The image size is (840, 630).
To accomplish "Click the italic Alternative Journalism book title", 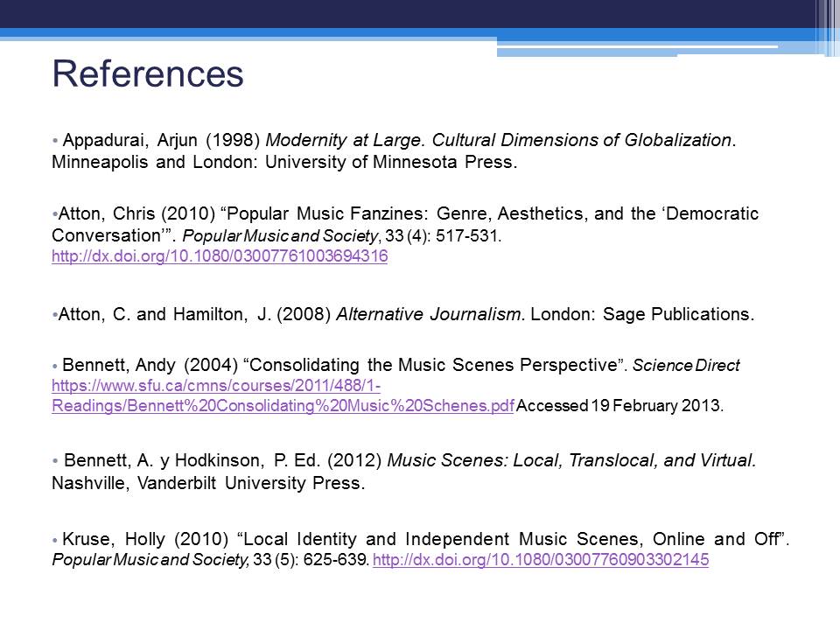I will pos(429,315).
